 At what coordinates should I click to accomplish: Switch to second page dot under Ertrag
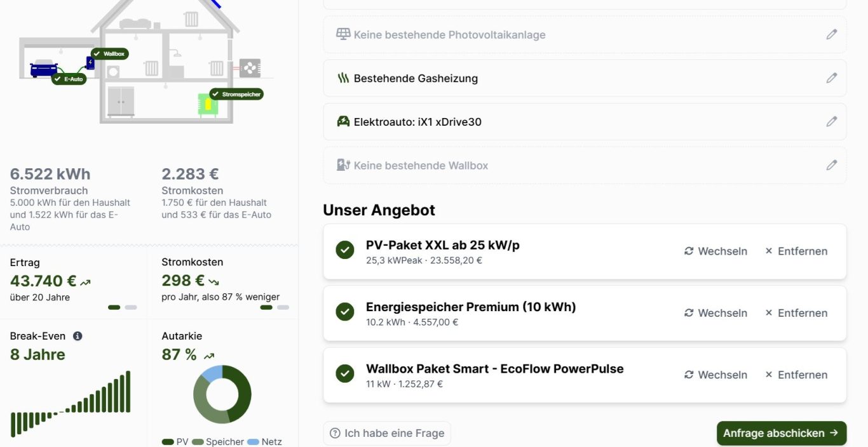[x=131, y=307]
